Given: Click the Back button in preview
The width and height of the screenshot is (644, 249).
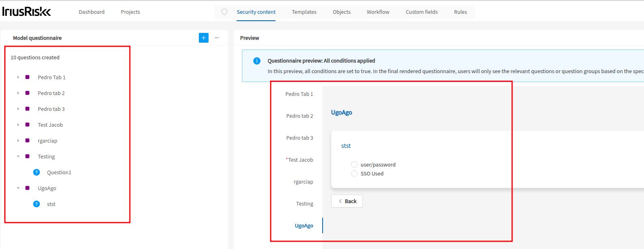Looking at the screenshot, I should point(347,201).
